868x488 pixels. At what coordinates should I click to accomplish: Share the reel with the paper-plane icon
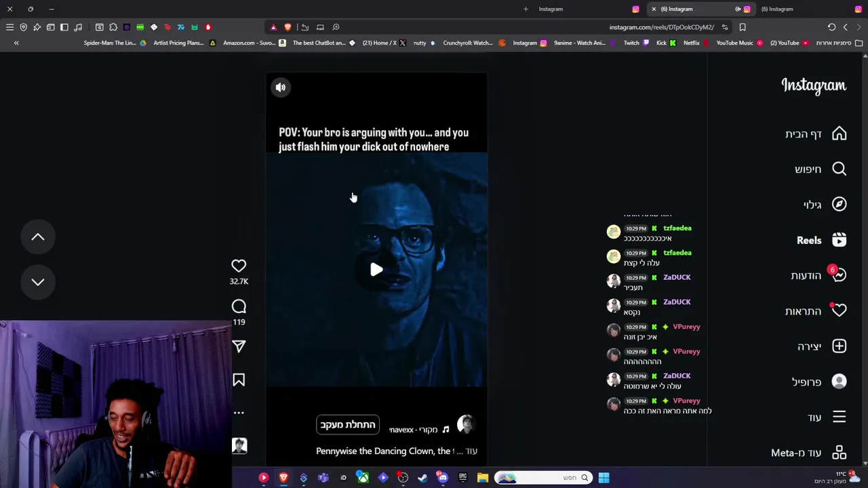click(239, 346)
